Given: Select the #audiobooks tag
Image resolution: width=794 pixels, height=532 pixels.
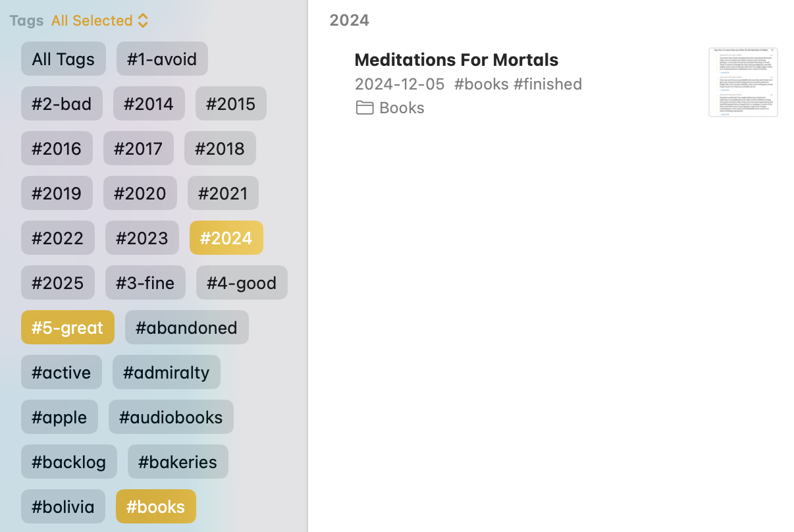Looking at the screenshot, I should pyautogui.click(x=171, y=417).
